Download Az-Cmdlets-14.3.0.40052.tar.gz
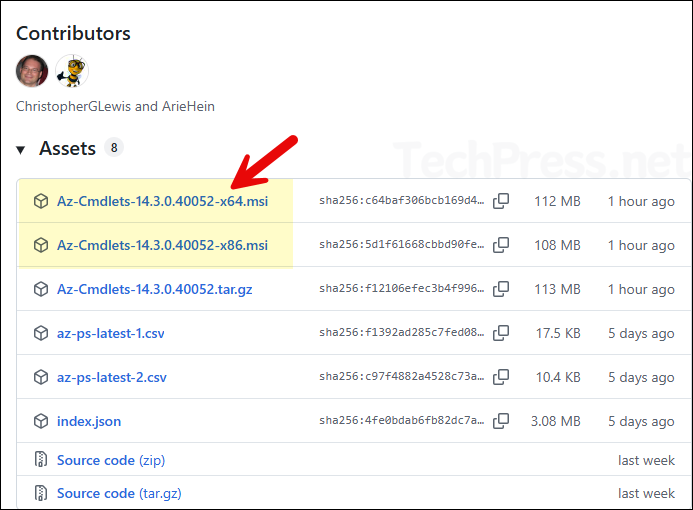 (155, 289)
